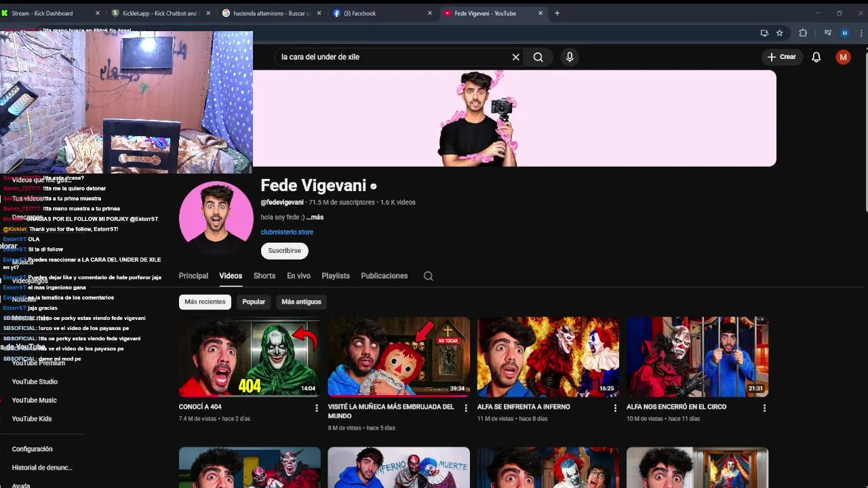The image size is (868, 488).
Task: Close the hacienda altamirano search tab
Action: coord(319,13)
